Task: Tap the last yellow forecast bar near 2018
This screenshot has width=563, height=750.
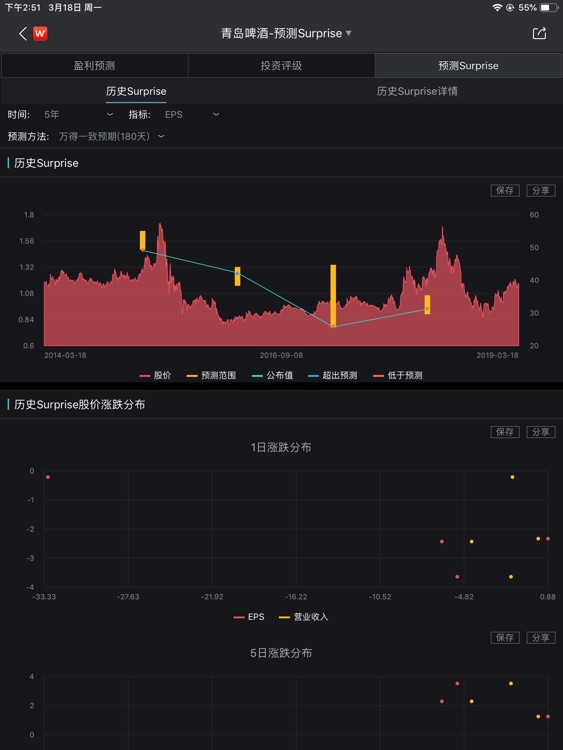Action: (x=427, y=305)
